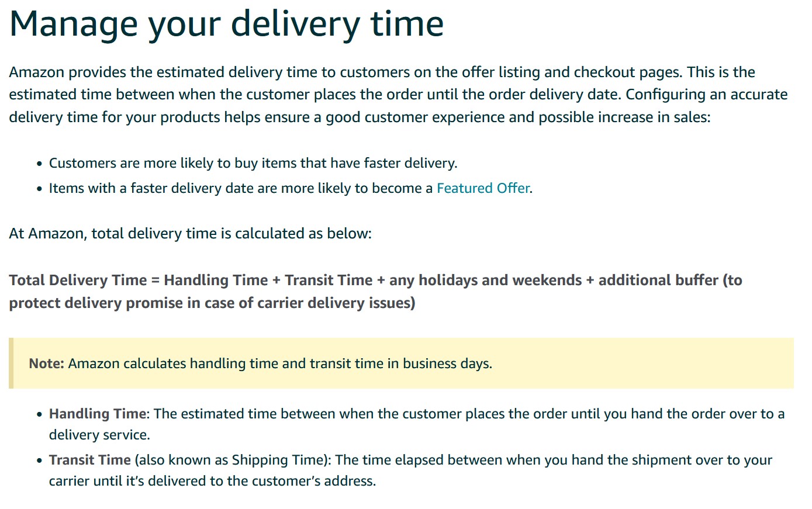This screenshot has width=812, height=509.
Task: Click the bullet before Transit Time definition
Action: pyautogui.click(x=39, y=460)
